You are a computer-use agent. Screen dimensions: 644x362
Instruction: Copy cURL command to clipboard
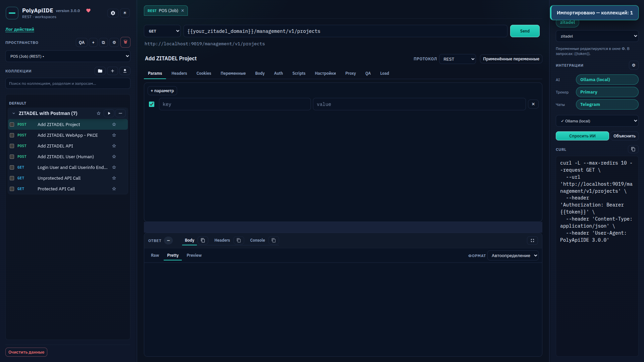click(x=633, y=149)
